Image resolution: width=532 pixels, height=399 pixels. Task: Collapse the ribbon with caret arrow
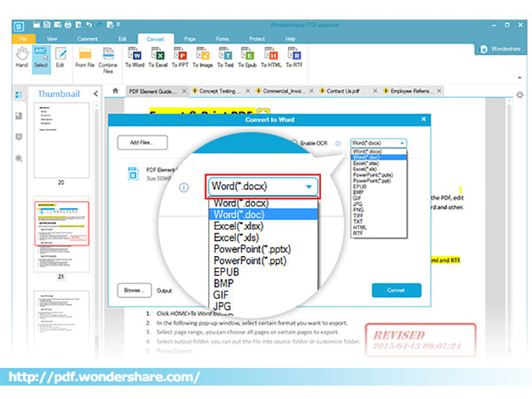point(519,77)
